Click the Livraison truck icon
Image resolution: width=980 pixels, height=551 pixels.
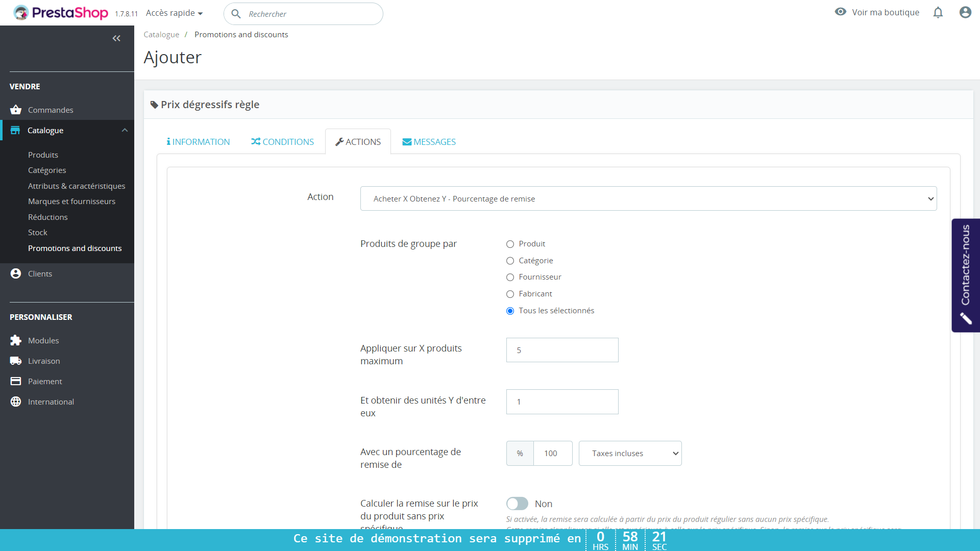(x=16, y=361)
